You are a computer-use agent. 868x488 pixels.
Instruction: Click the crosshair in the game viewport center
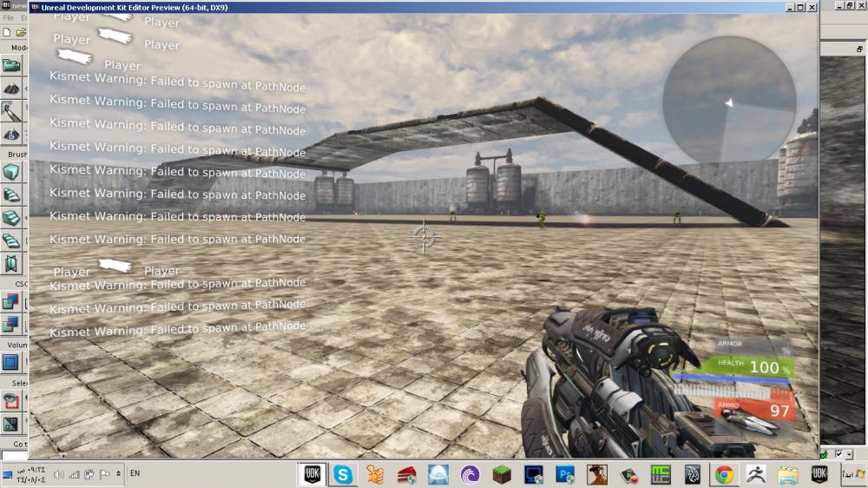pos(424,237)
